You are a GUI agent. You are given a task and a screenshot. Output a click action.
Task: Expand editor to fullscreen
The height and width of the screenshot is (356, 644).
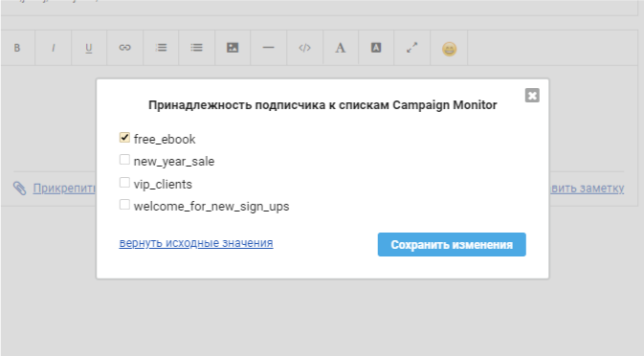411,48
